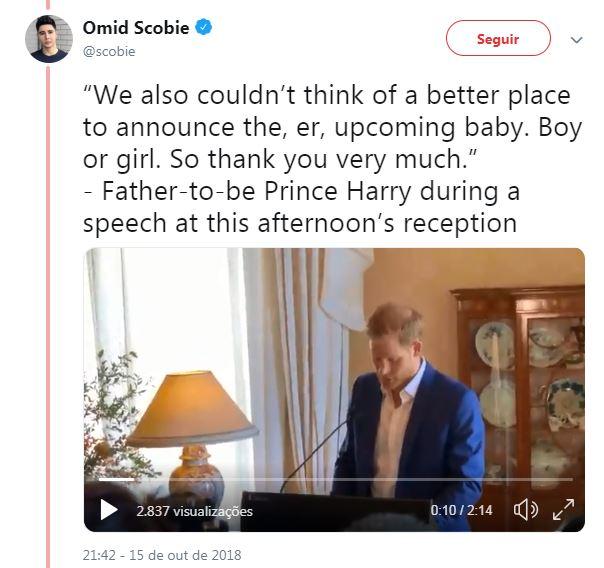Screen dimensions: 604x568
Task: Click the text line mentioning Father-to-be Prince Harry
Action: pos(300,191)
